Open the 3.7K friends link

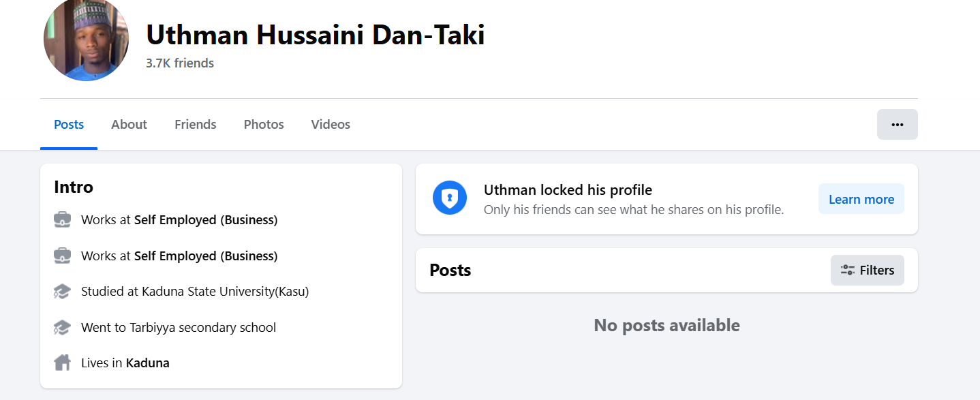(180, 63)
